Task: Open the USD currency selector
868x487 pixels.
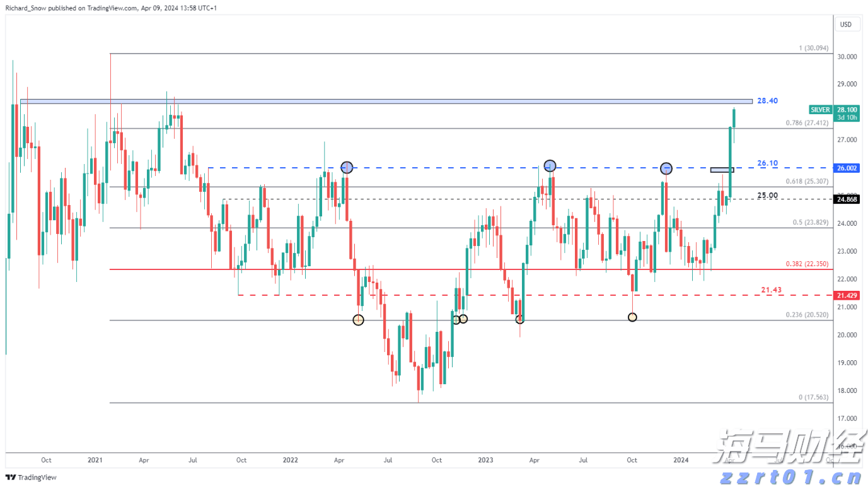Action: pyautogui.click(x=845, y=25)
